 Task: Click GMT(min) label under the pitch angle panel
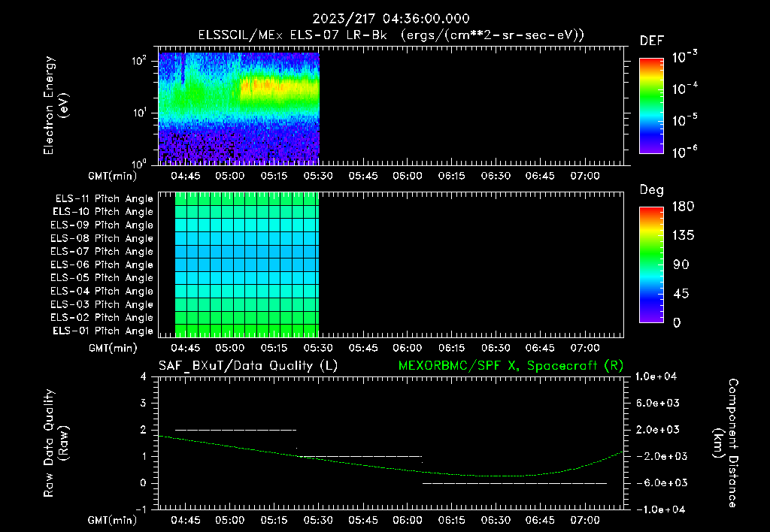(113, 349)
